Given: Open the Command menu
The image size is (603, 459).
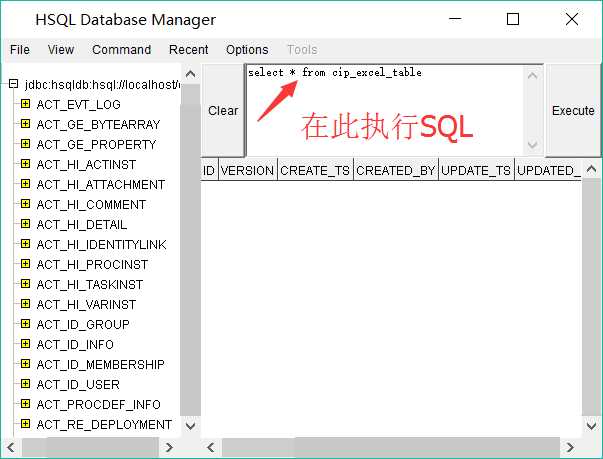Looking at the screenshot, I should tap(122, 50).
